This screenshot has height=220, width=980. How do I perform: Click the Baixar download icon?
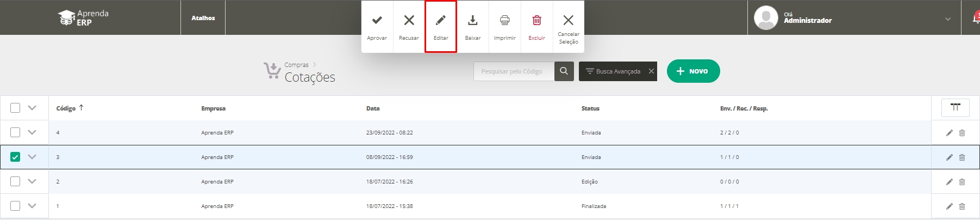473,21
